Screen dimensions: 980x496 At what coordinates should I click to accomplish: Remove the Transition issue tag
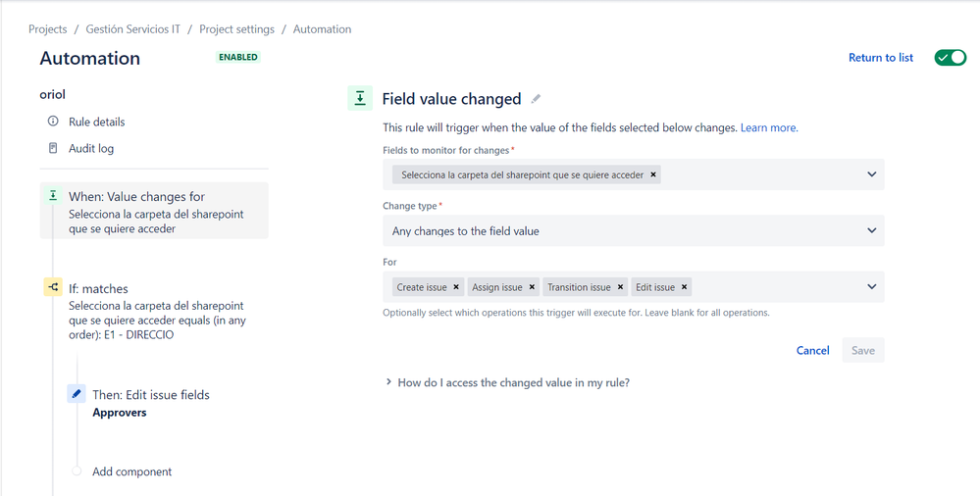[620, 287]
